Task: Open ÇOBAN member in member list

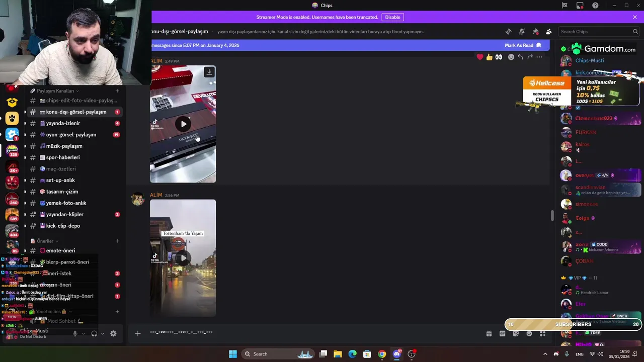Action: (x=584, y=261)
